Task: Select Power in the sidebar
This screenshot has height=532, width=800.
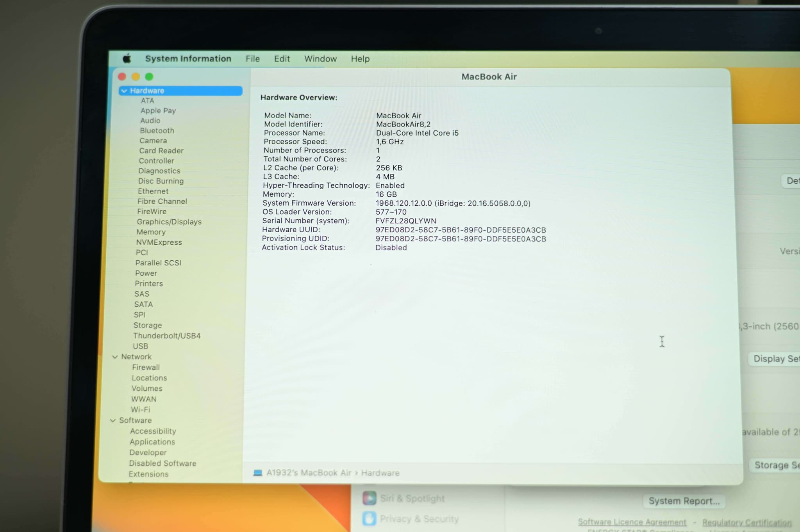Action: coord(146,273)
